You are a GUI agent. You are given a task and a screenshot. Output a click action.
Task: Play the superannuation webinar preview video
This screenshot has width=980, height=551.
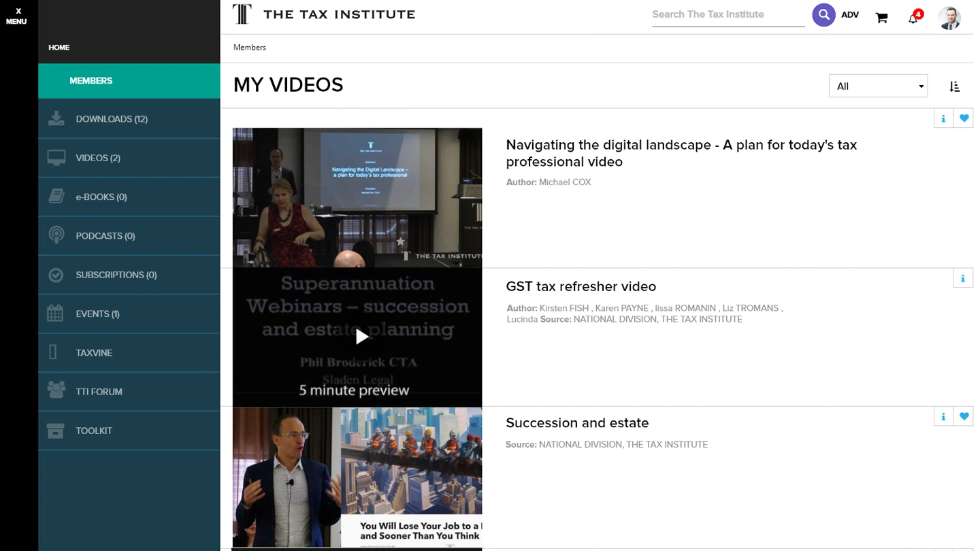362,336
